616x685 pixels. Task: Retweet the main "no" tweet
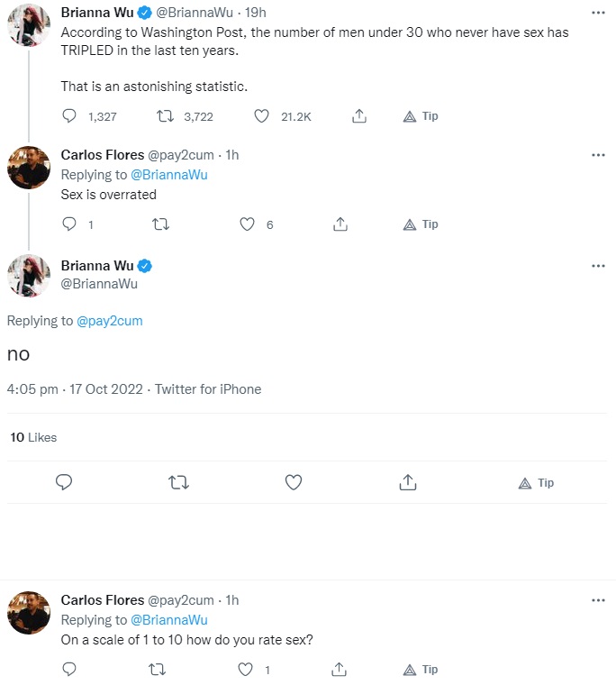click(x=178, y=482)
